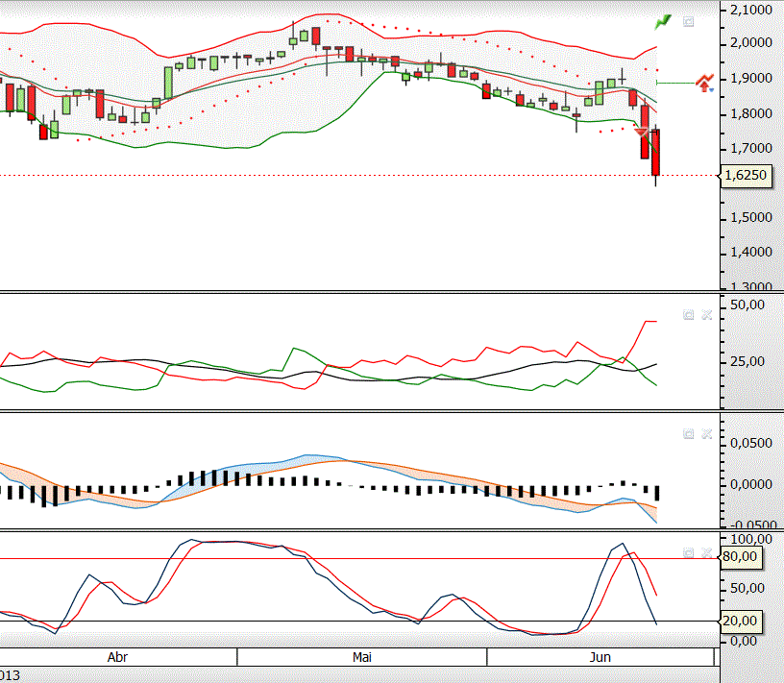This screenshot has width=784, height=683.
Task: Click the red 80,00 horizontal line in stochastic
Action: coord(359,559)
